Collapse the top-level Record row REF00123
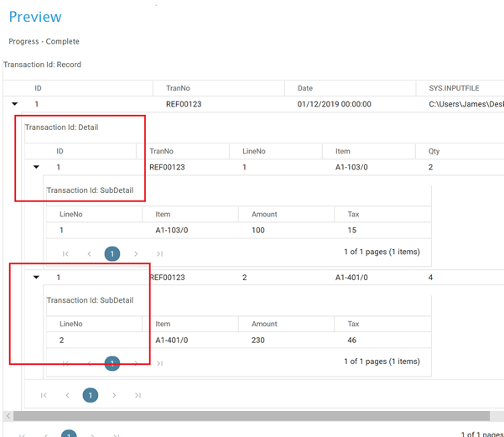 [x=15, y=105]
